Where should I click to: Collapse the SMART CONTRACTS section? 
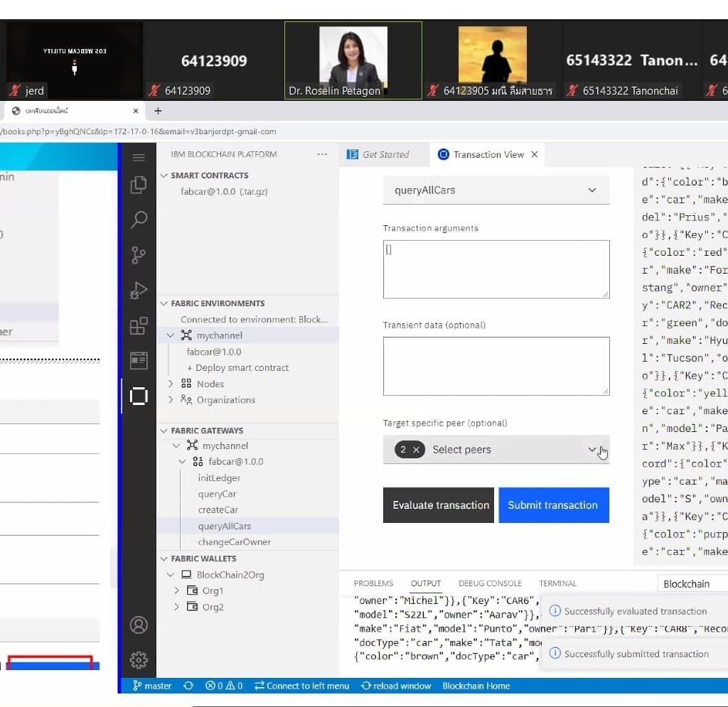click(164, 176)
